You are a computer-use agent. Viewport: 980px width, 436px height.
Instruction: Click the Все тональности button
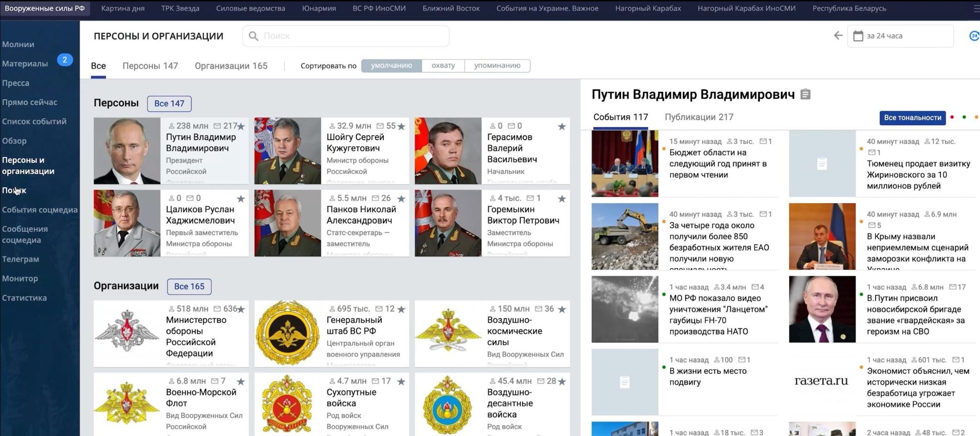pos(912,118)
